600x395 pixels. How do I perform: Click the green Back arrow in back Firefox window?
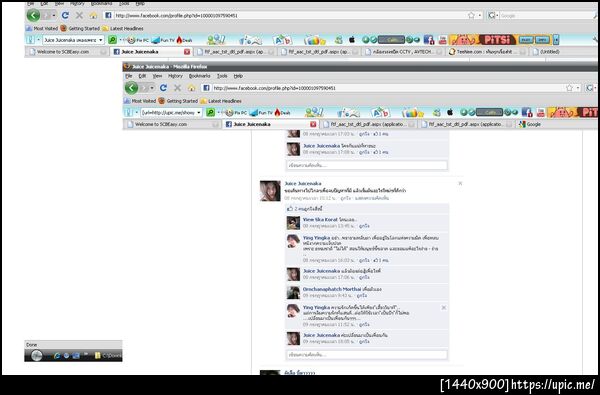coord(33,15)
